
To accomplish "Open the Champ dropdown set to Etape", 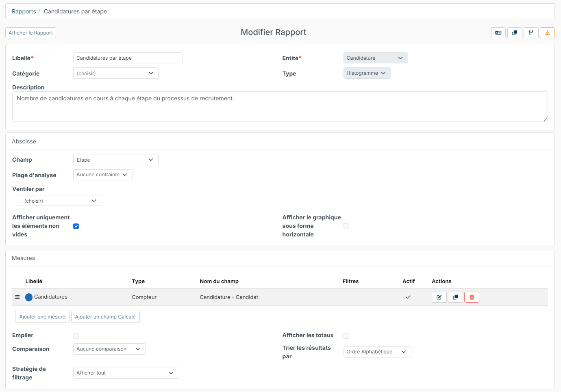I will coord(116,160).
